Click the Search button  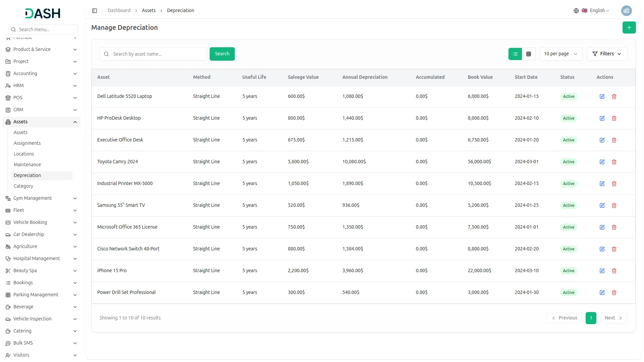click(x=222, y=54)
